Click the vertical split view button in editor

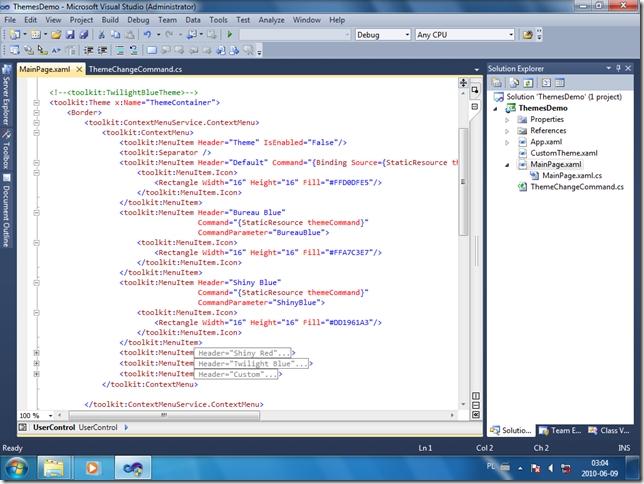pos(476,396)
